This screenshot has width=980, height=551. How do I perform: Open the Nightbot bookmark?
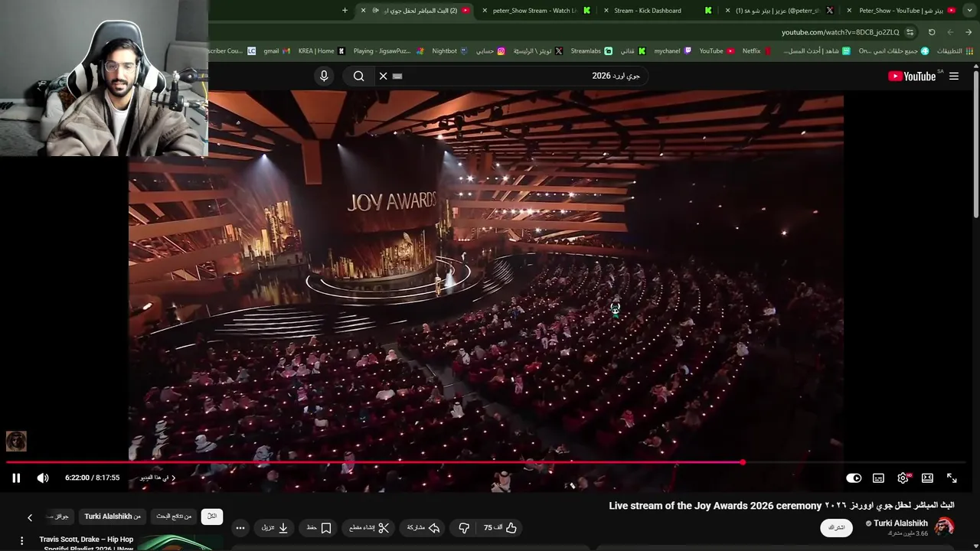point(449,51)
